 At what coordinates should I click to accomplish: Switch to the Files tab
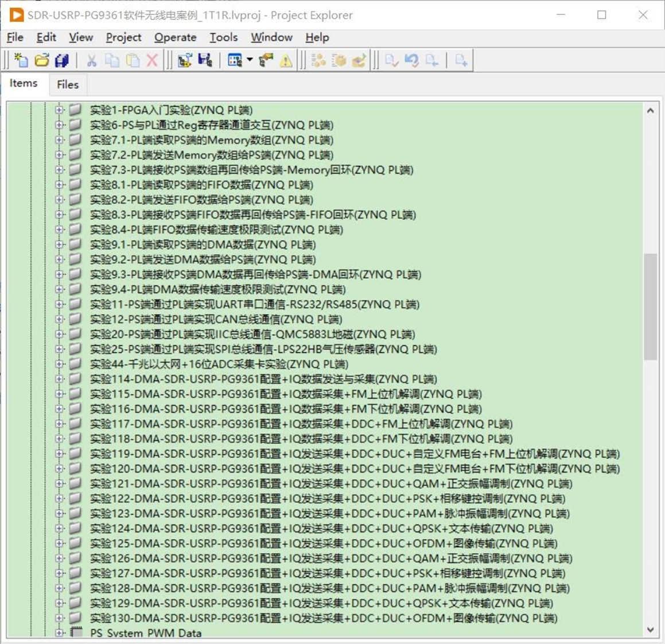click(68, 85)
